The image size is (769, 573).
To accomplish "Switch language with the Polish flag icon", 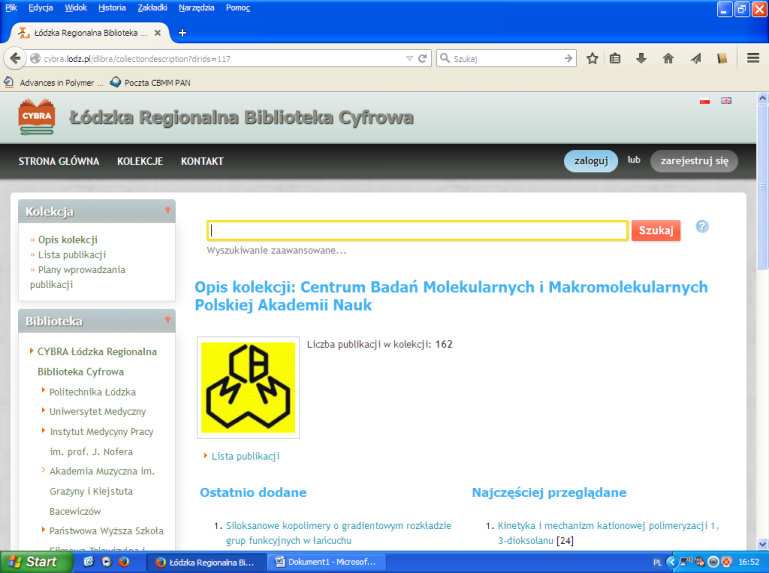I will pos(705,101).
